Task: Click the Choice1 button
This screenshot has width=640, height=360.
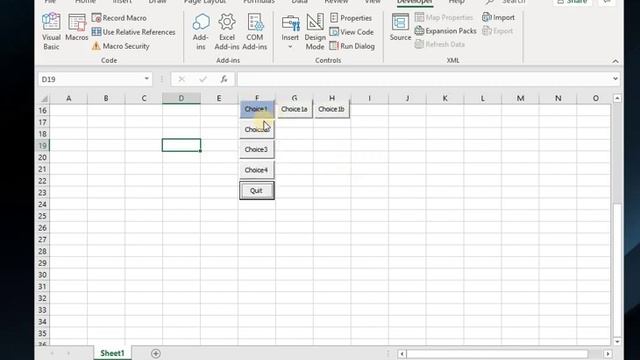Action: 256,109
